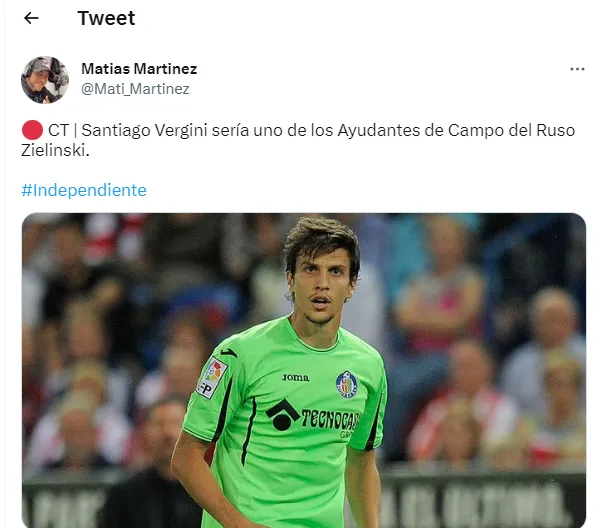This screenshot has width=596, height=528.
Task: Click the Tweet header title
Action: 106,18
